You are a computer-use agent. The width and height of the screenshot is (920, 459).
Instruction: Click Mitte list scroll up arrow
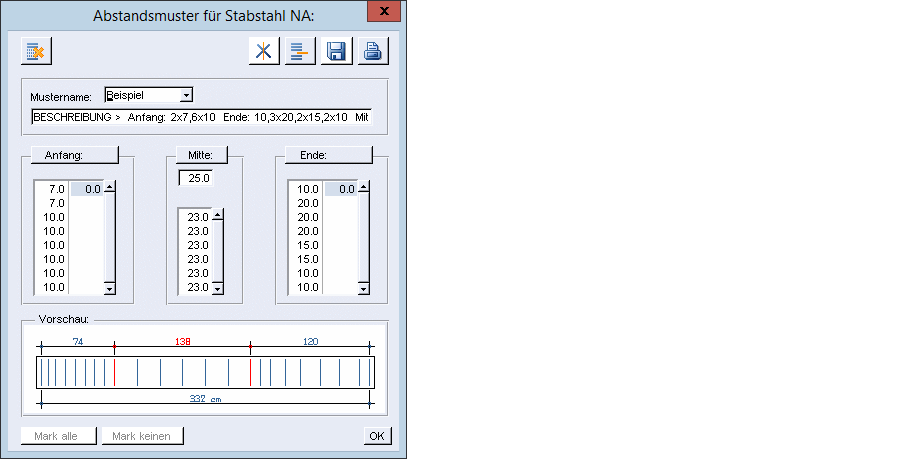click(x=218, y=215)
